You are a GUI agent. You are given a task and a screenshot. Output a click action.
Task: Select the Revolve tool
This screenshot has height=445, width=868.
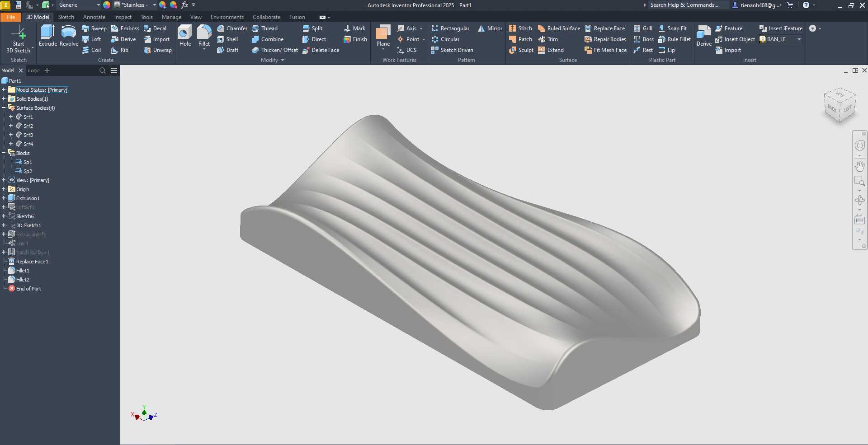click(69, 36)
